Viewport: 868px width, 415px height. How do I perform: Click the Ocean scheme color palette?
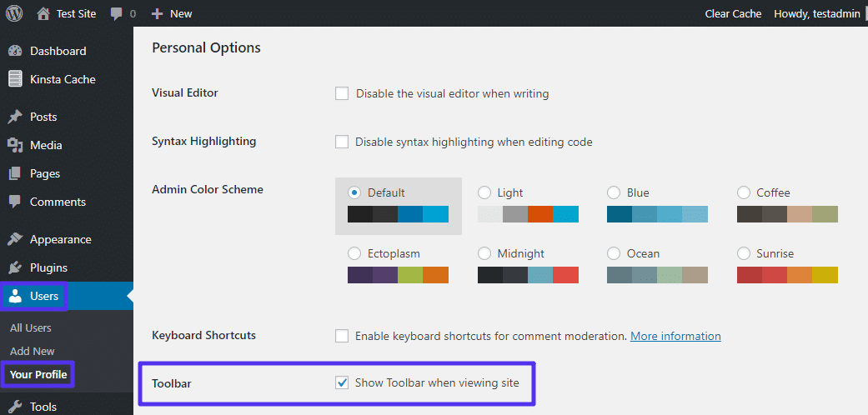(657, 275)
